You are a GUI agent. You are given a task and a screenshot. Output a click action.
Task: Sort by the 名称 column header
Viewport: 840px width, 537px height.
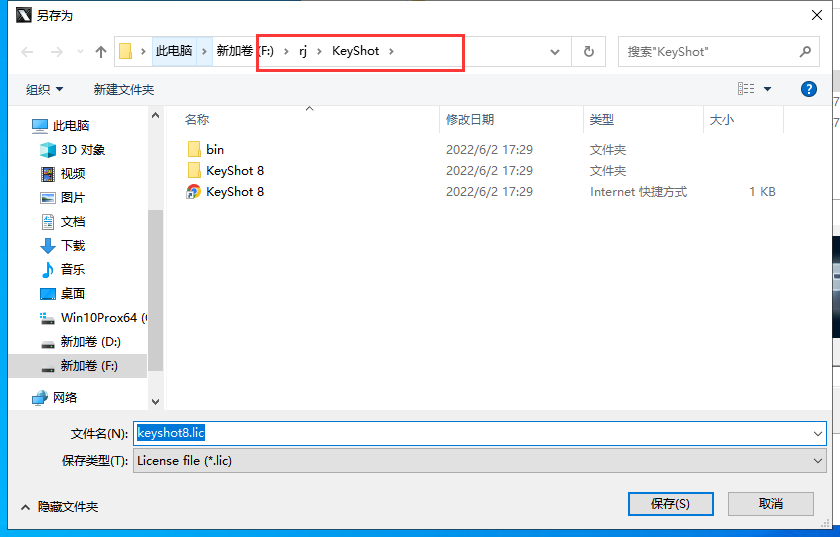click(197, 120)
